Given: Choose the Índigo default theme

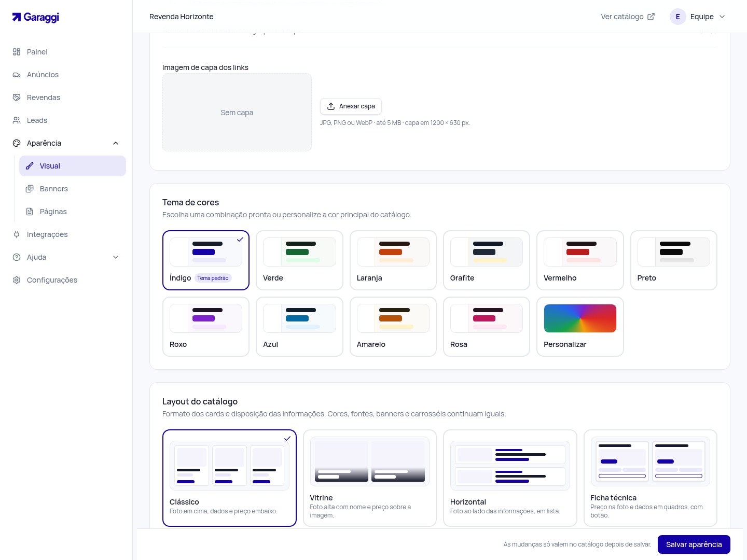Looking at the screenshot, I should (x=206, y=260).
